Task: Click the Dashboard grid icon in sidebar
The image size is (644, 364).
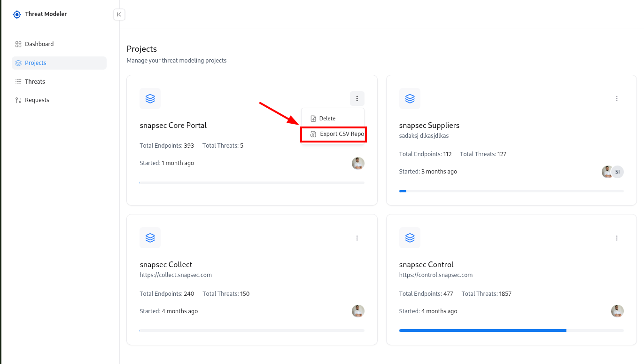Action: pos(18,44)
